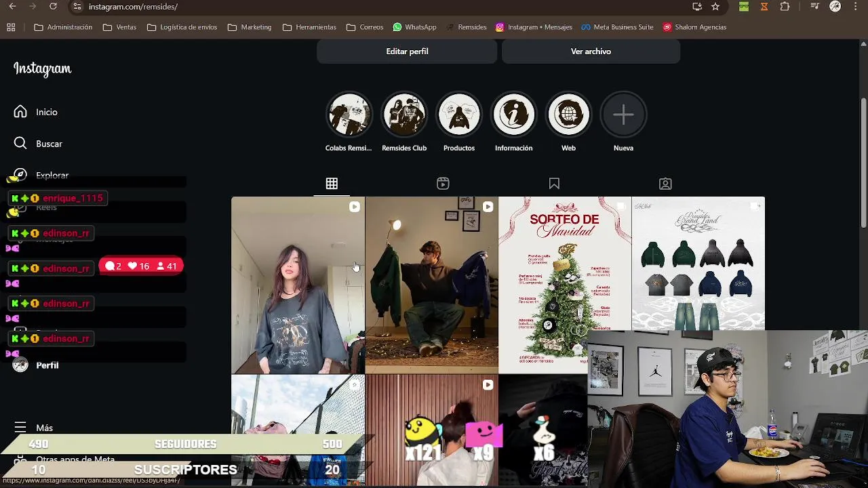Reload the Instagram page
This screenshot has width=868, height=488.
coord(53,7)
